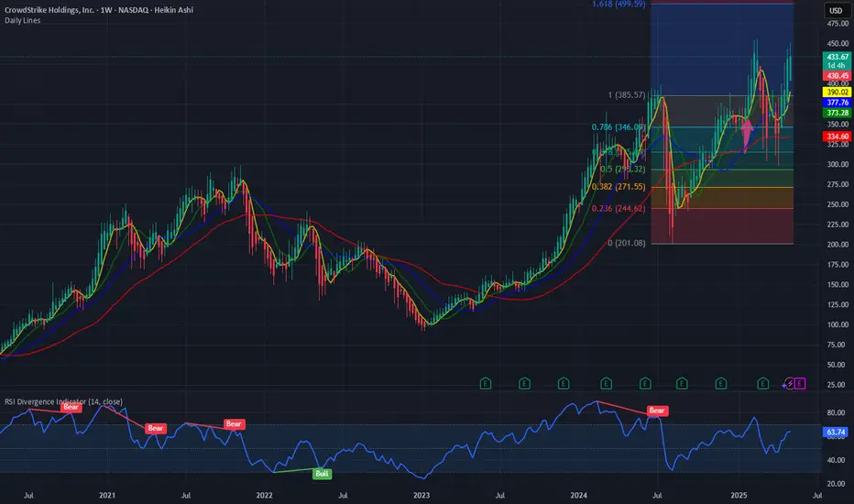Click the rightmost Bear divergence label
The image size is (854, 504).
pyautogui.click(x=657, y=411)
